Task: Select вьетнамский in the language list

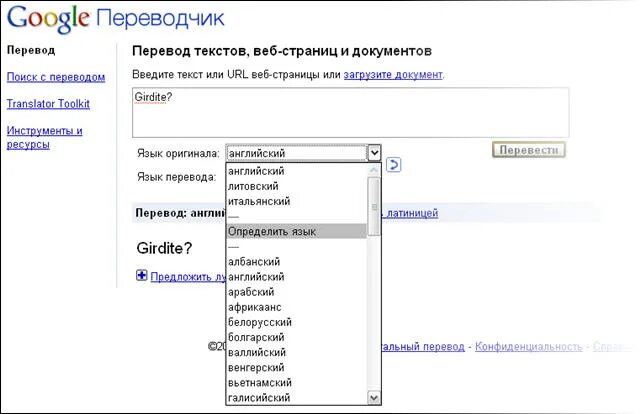Action: click(296, 383)
